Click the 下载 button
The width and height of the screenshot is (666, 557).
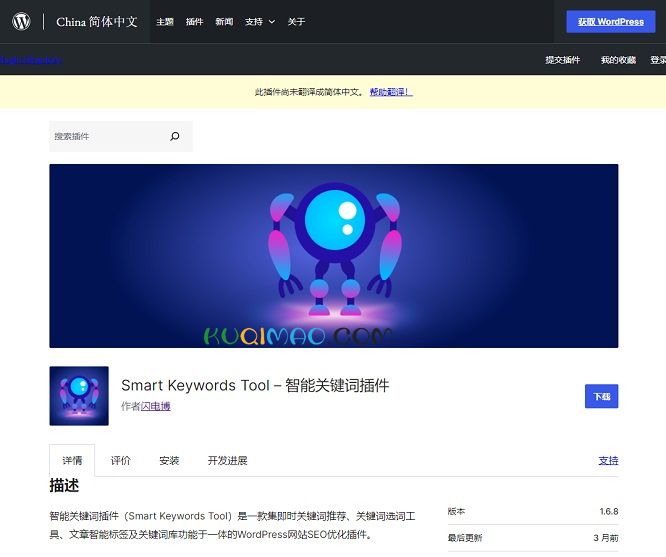click(601, 396)
